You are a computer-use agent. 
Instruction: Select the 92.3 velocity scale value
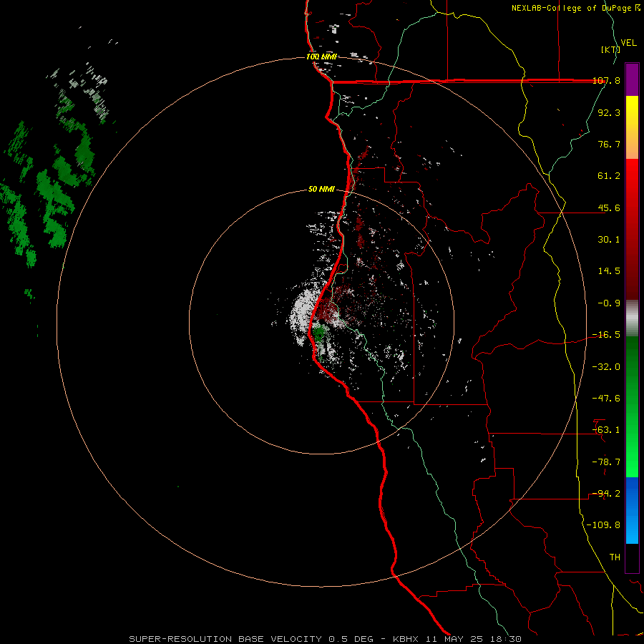[609, 112]
